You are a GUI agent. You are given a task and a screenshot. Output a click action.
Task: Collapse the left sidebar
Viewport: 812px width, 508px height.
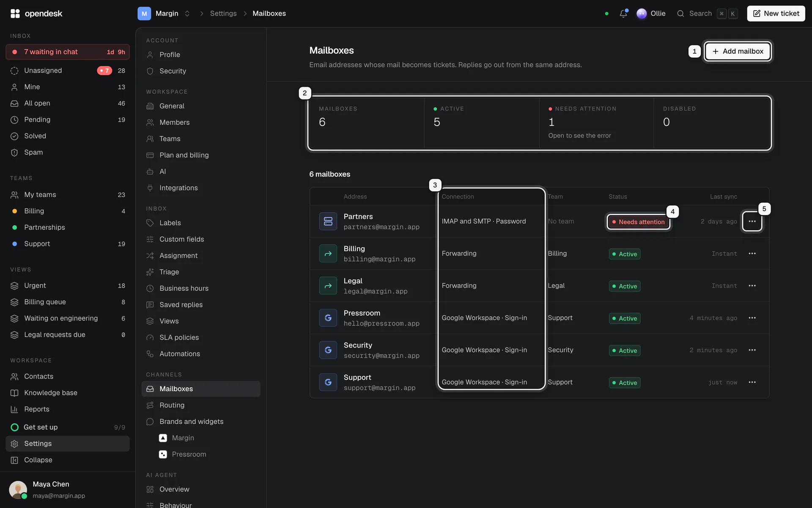pos(68,460)
